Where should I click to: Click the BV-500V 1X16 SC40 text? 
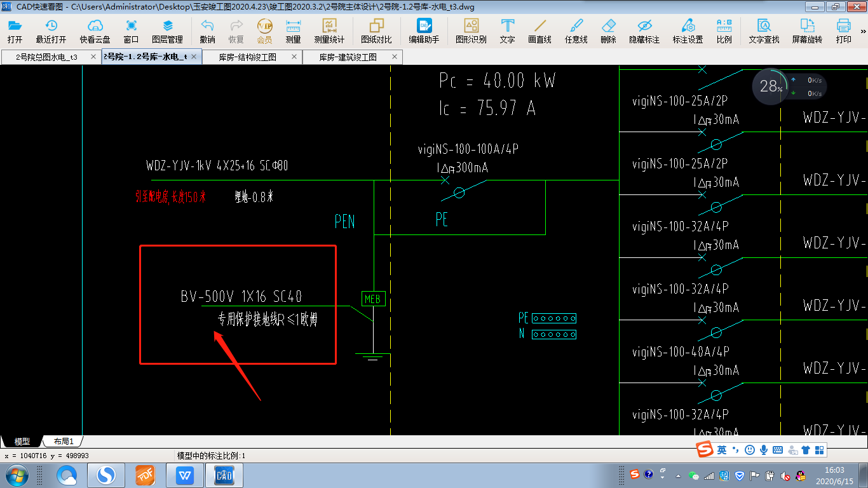pyautogui.click(x=241, y=296)
